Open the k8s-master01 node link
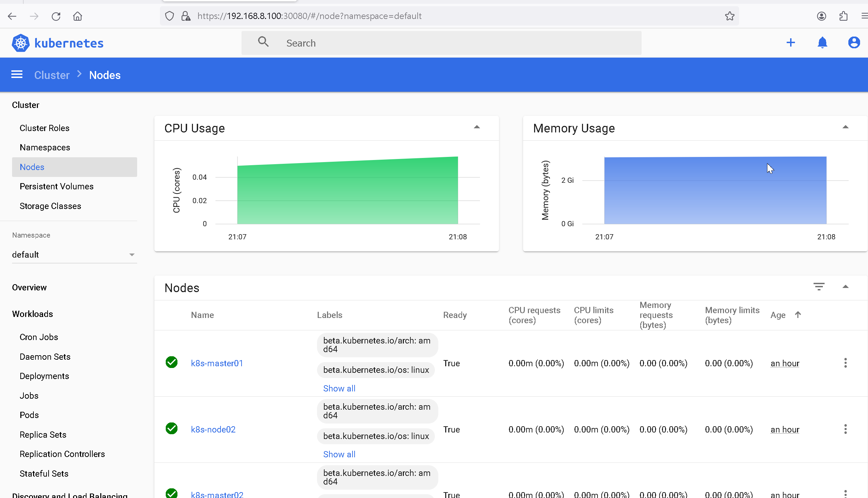868x498 pixels. [x=217, y=363]
